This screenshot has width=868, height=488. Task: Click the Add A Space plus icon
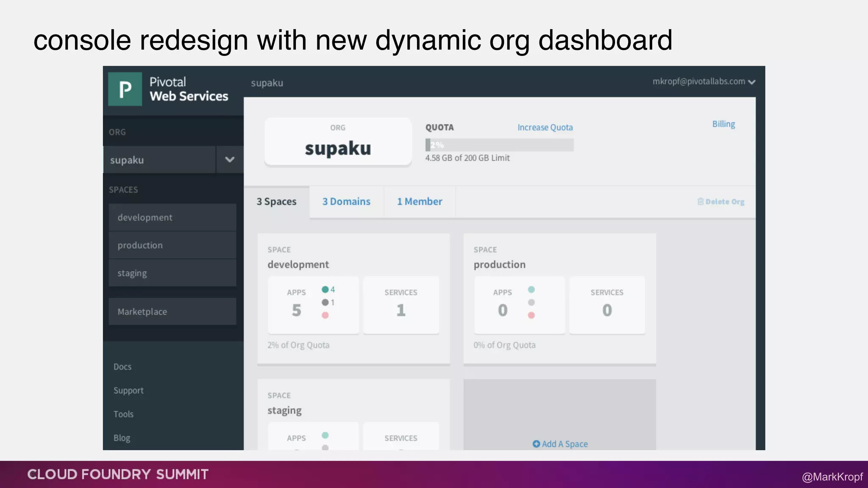coord(536,444)
